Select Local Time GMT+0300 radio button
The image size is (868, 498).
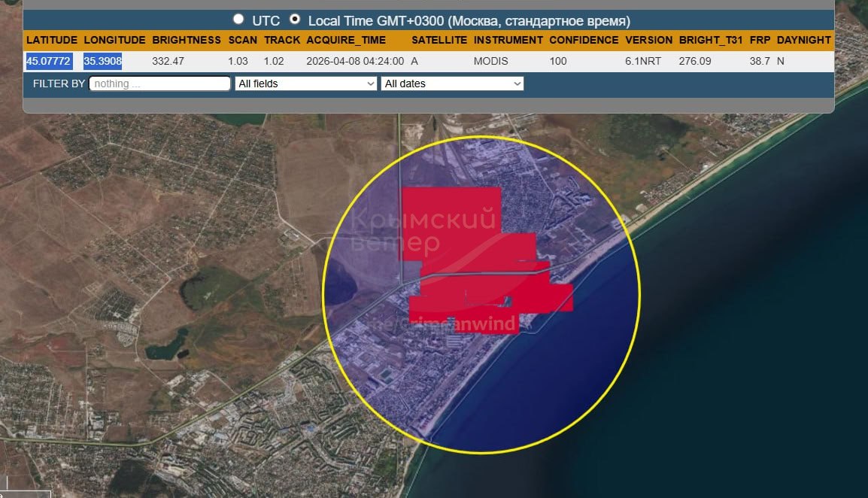click(x=295, y=19)
